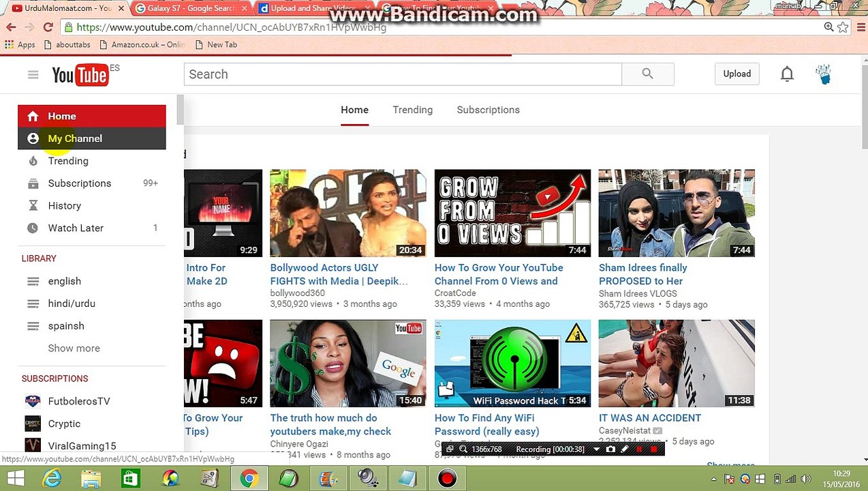This screenshot has height=491, width=868.
Task: Click the Bandicam red record taskbar icon
Action: (x=447, y=479)
